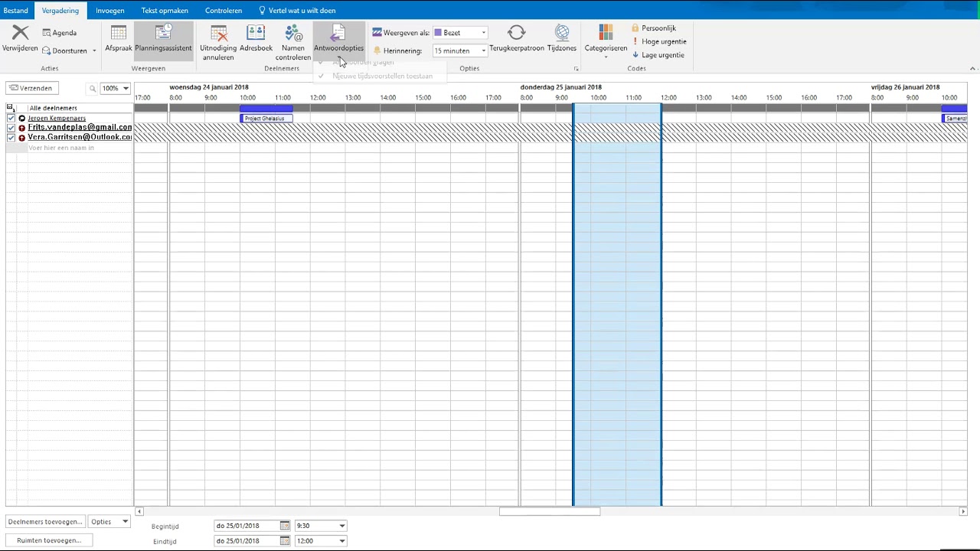Click 'Vertel wat u wilt doen' search box
Image resolution: width=980 pixels, height=551 pixels.
coord(297,11)
